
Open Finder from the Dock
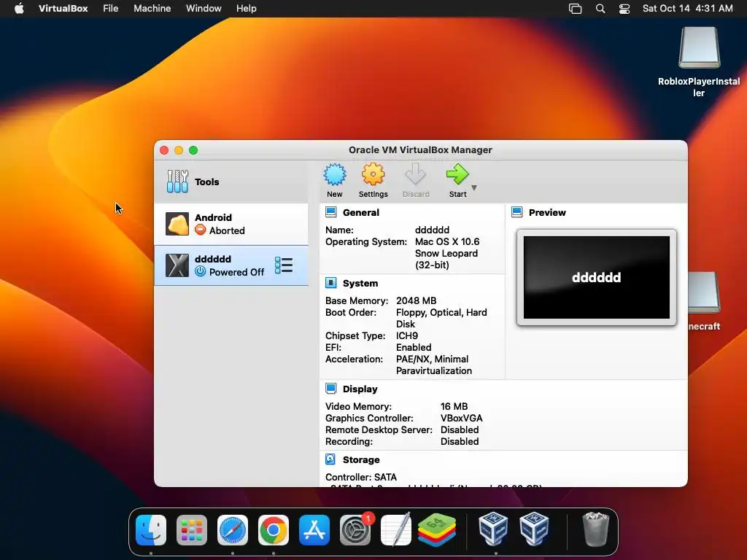pyautogui.click(x=151, y=530)
